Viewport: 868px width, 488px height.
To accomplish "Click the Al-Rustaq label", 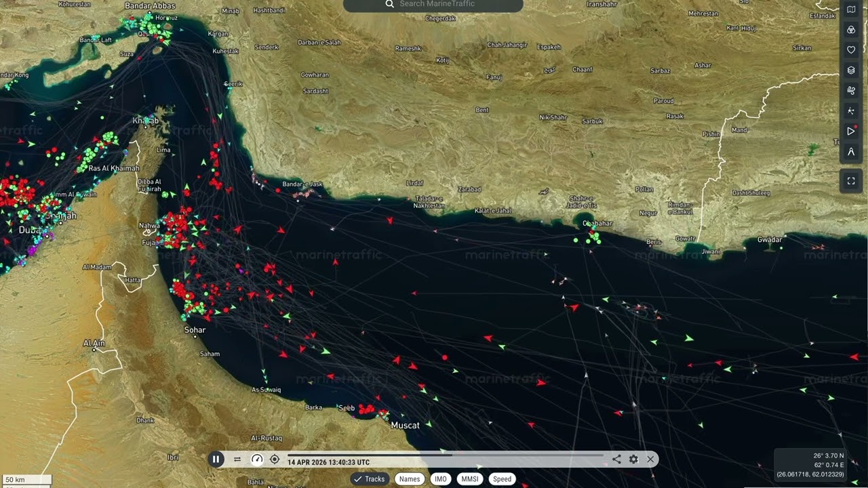I will (265, 439).
